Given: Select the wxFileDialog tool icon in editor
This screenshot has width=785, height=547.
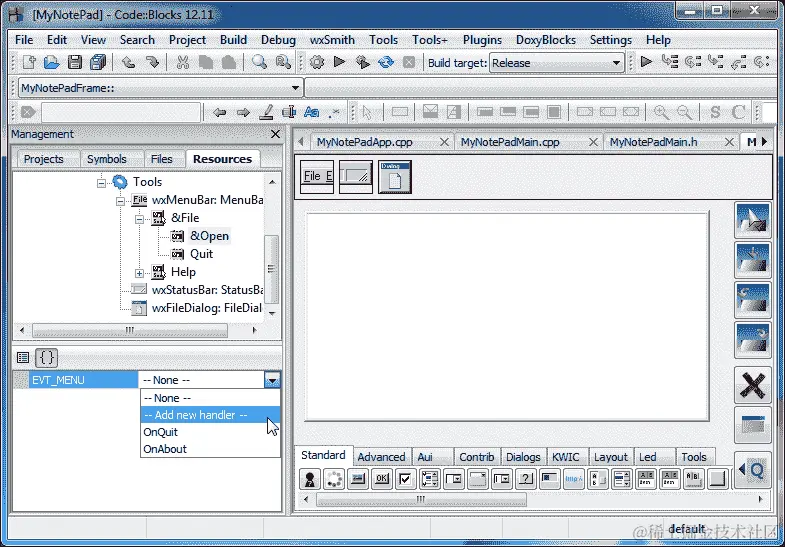Looking at the screenshot, I should tap(395, 177).
